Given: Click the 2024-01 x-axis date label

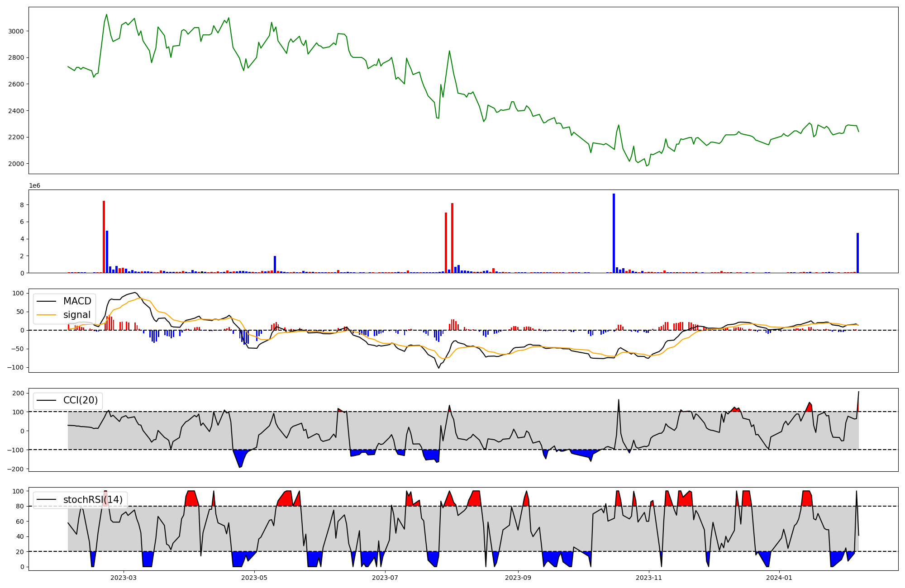Looking at the screenshot, I should point(780,578).
